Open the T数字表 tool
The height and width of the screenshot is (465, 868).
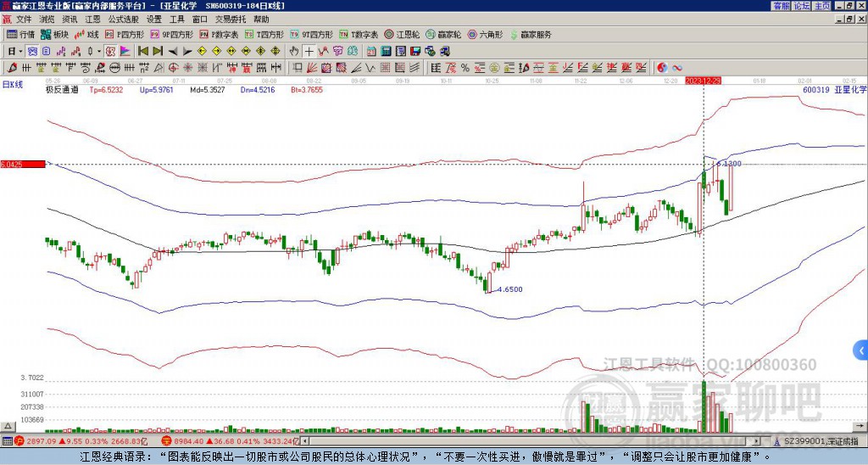coord(359,34)
